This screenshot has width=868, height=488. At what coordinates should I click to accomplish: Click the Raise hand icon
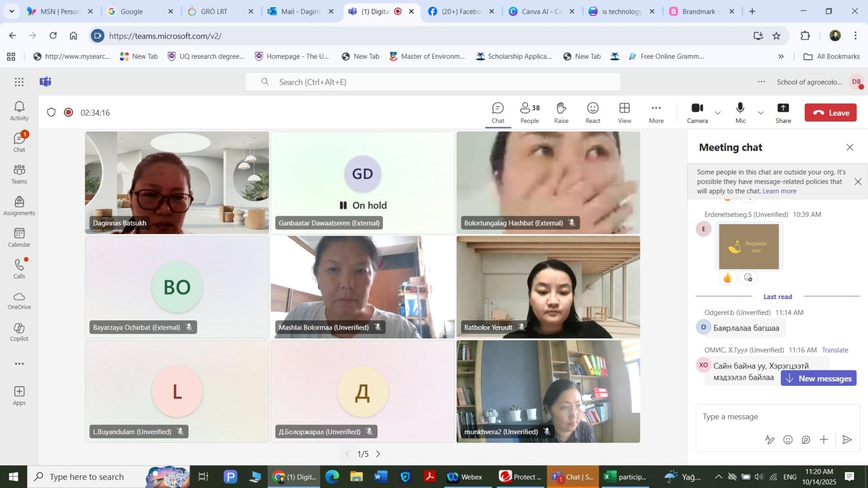coord(561,113)
